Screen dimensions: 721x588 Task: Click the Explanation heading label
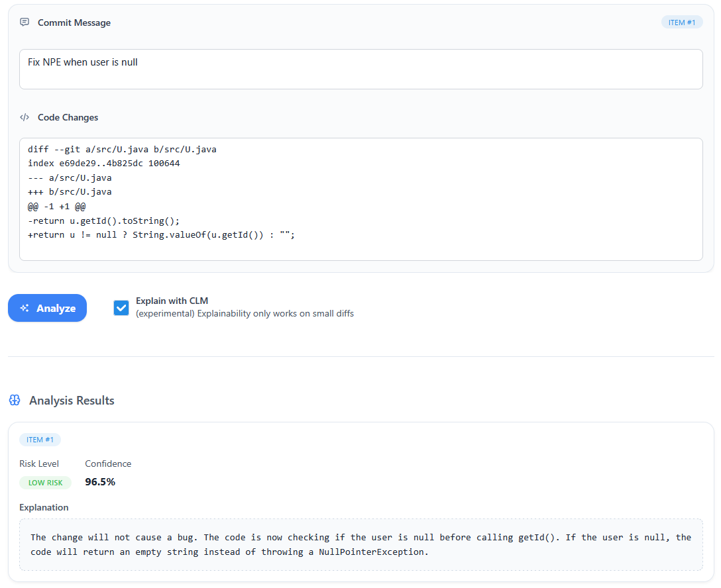pyautogui.click(x=44, y=507)
